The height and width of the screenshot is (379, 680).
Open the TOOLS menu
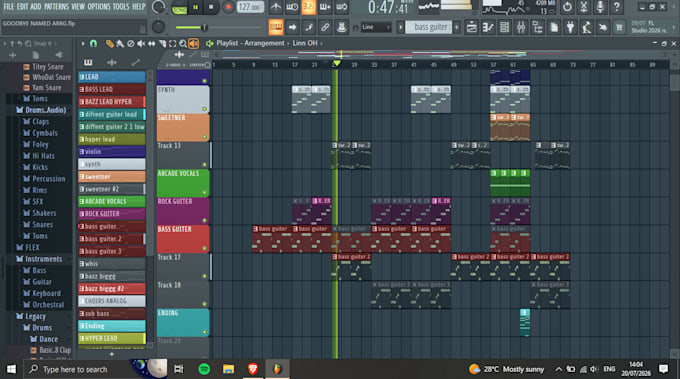(121, 7)
